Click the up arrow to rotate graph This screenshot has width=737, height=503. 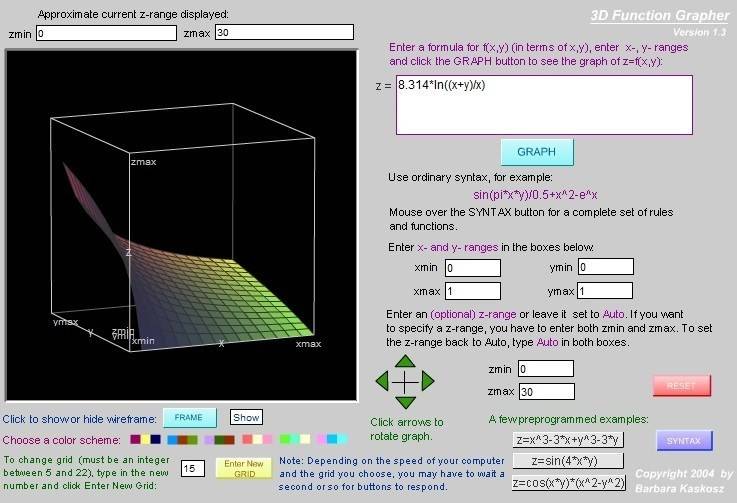tap(404, 361)
